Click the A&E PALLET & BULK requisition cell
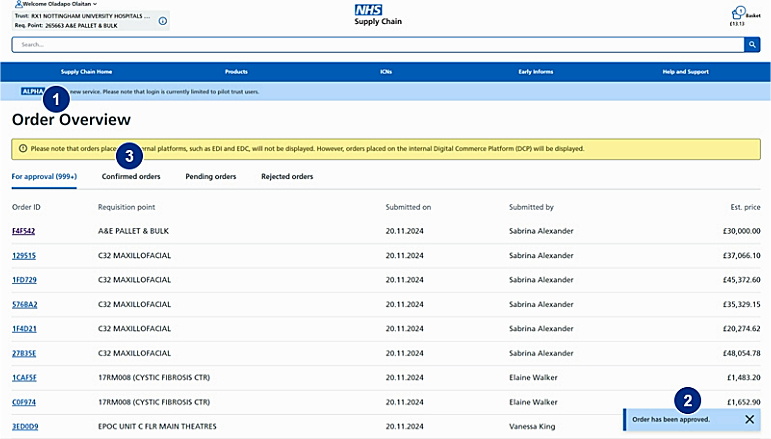771x439 pixels. (133, 231)
